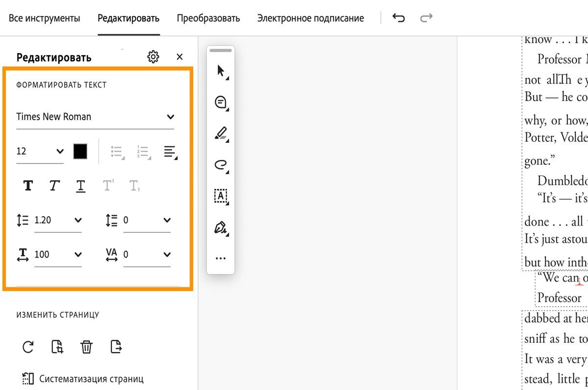The width and height of the screenshot is (588, 390).
Task: Switch to the Редактировать tab
Action: point(128,18)
